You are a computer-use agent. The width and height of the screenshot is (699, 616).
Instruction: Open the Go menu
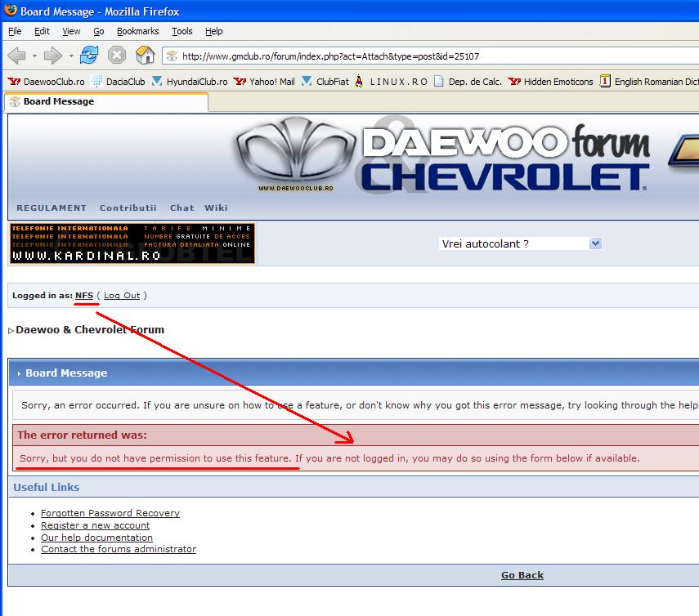(x=99, y=31)
